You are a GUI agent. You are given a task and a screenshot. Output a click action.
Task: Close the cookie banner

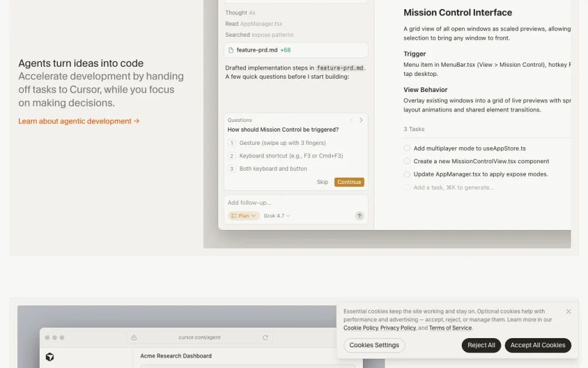coord(568,311)
